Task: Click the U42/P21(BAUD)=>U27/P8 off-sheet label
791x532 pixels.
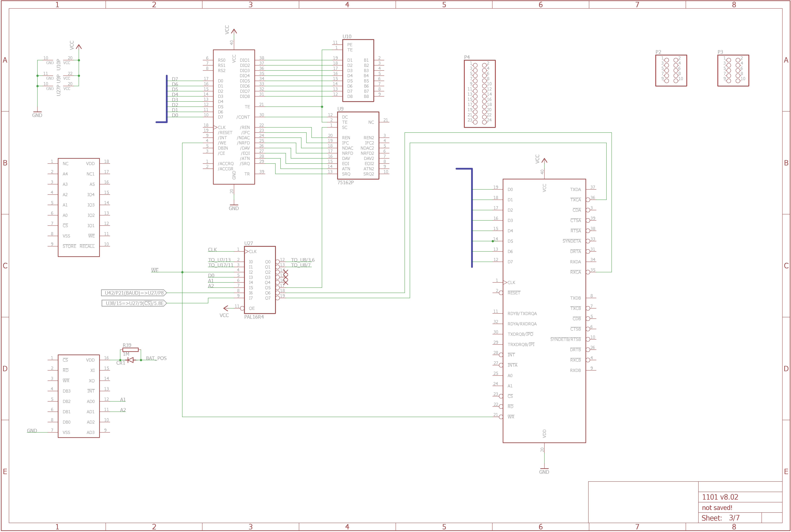Action: point(134,293)
